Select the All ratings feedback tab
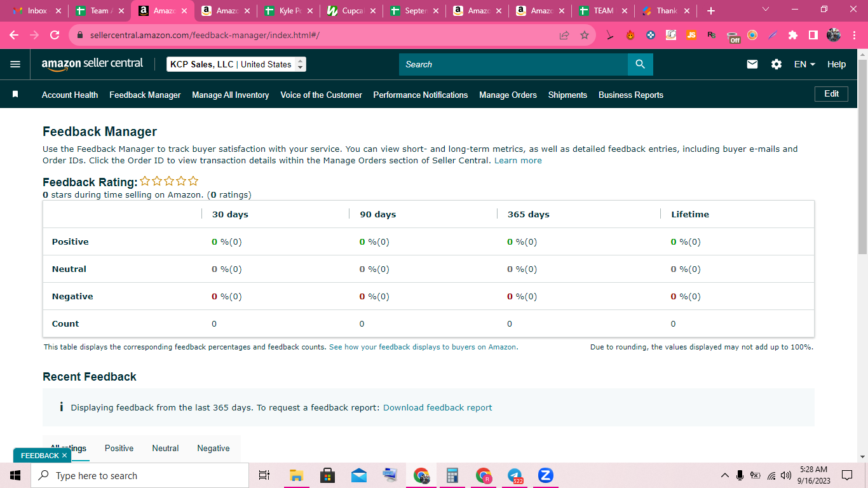868x488 pixels. pyautogui.click(x=69, y=448)
